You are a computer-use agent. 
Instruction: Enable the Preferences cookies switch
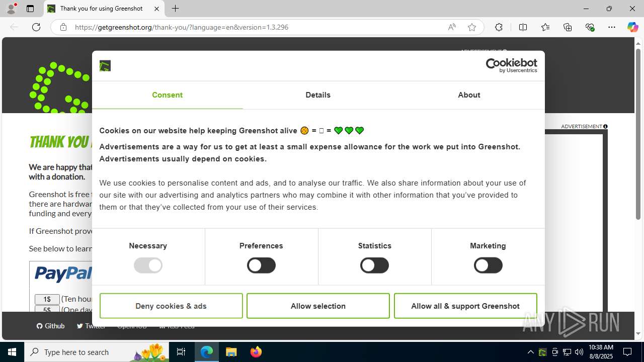(261, 265)
